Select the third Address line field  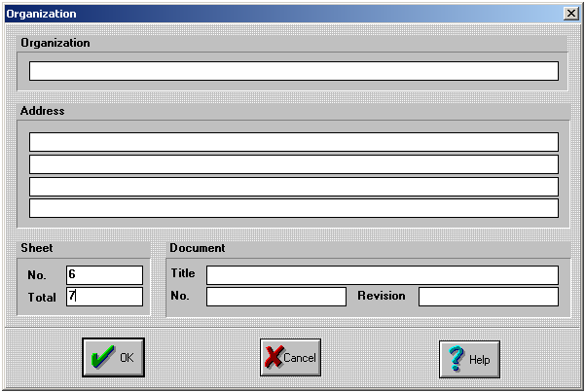[294, 187]
